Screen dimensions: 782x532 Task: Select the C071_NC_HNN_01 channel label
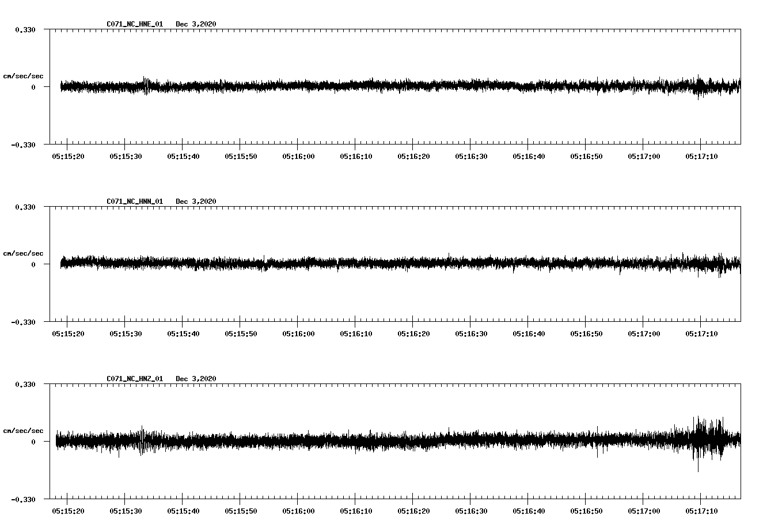[x=134, y=201]
